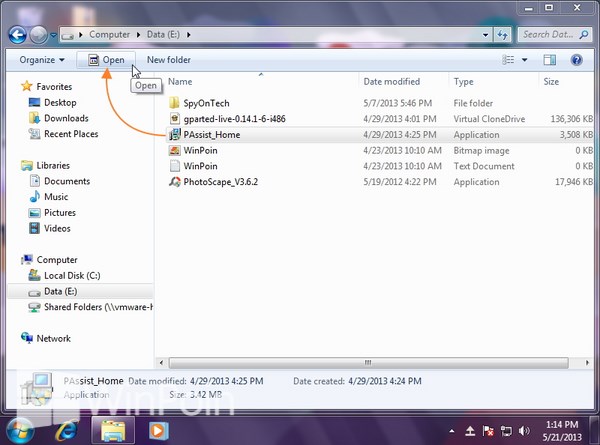Click the greyed Forward navigation arrow

pyautogui.click(x=39, y=35)
